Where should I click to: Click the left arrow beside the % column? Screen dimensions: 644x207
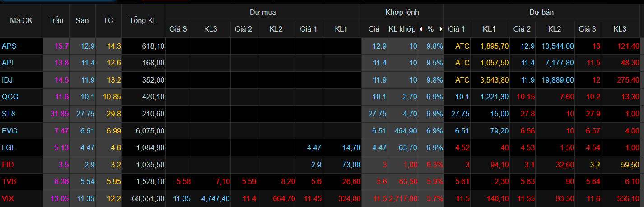pyautogui.click(x=421, y=29)
